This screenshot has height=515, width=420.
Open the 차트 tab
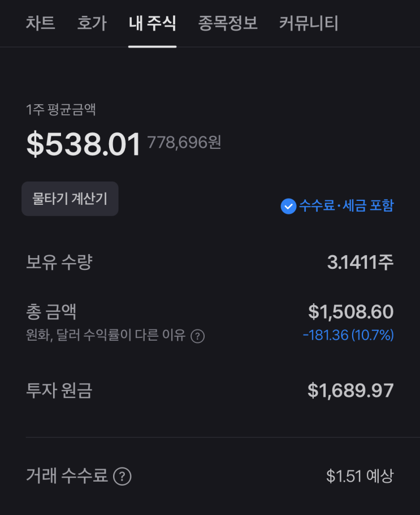[x=40, y=24]
